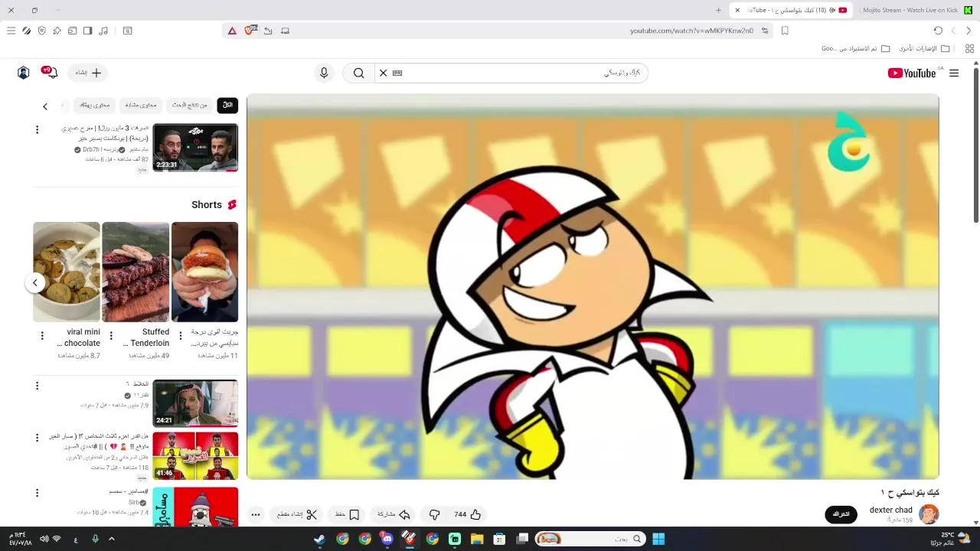The image size is (980, 551).
Task: Show previous Shorts with carousel arrow
Action: [34, 282]
